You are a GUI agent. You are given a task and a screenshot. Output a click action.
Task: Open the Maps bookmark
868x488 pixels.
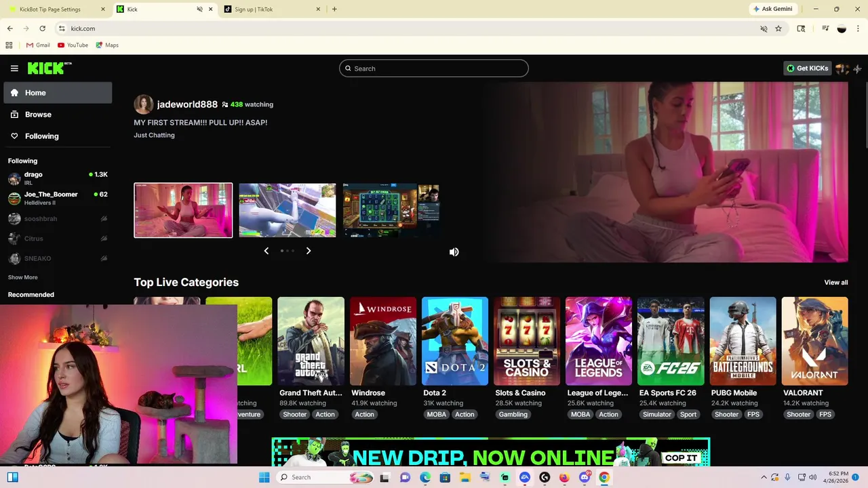[x=107, y=45]
